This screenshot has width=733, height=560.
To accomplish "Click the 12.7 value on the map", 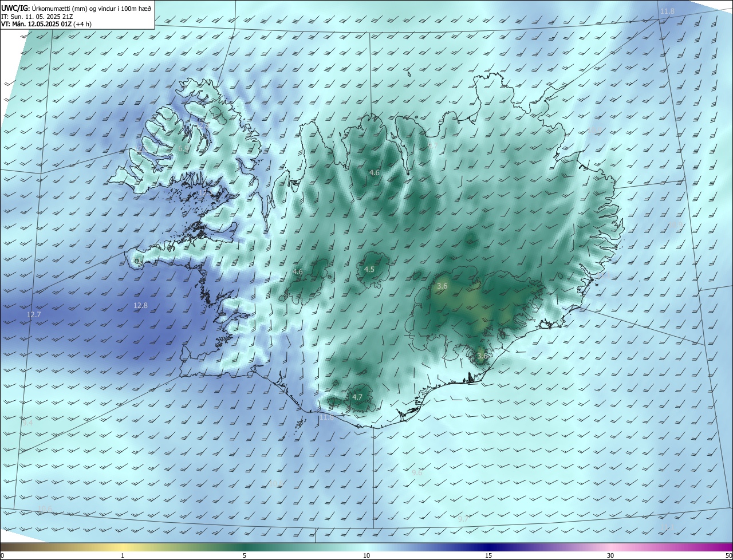I will click(34, 315).
